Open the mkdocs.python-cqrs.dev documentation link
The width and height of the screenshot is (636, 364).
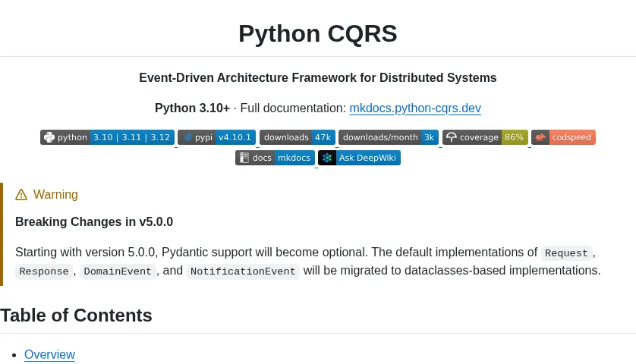(x=415, y=108)
